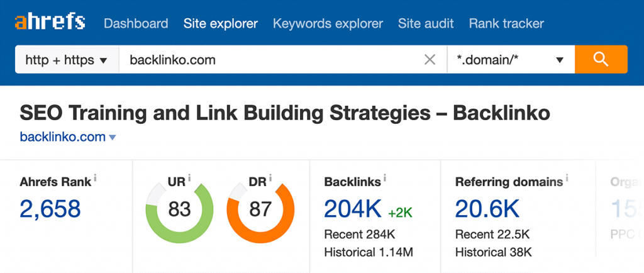Click the blue backlinko.com link
Screen dimensions: 644x273
(63, 137)
